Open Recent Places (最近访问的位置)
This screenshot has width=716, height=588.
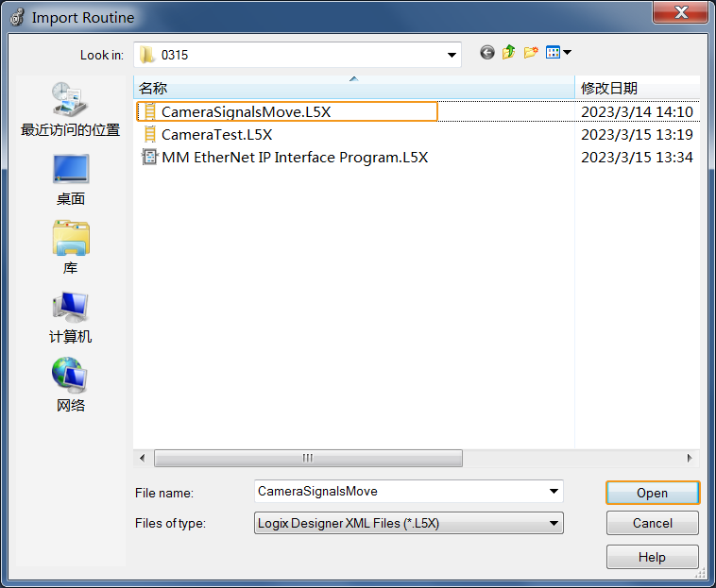click(70, 109)
